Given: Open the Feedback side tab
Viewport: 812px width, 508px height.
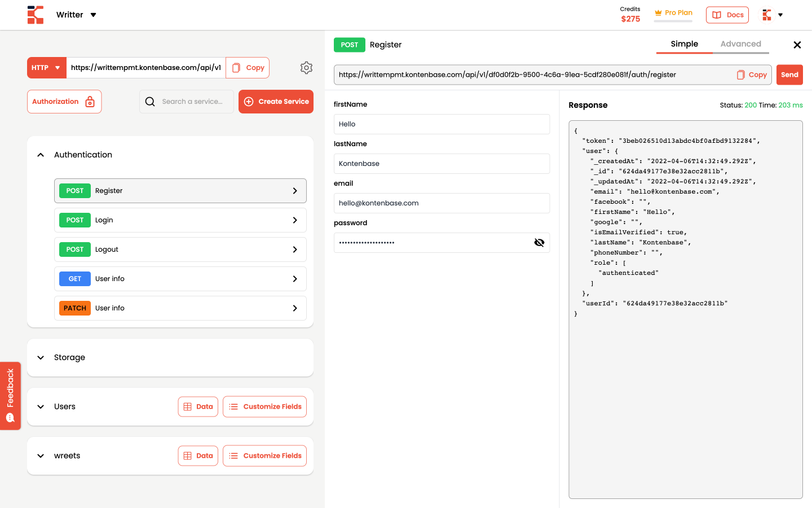Looking at the screenshot, I should [10, 396].
